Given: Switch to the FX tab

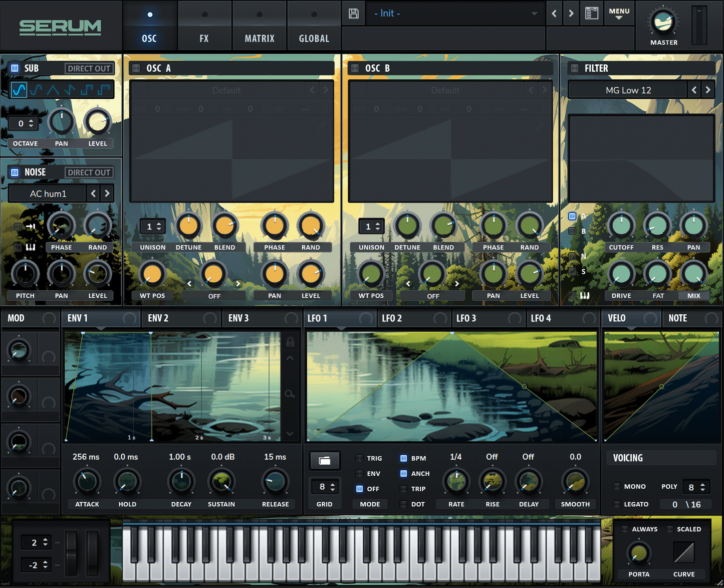Looking at the screenshot, I should (204, 26).
